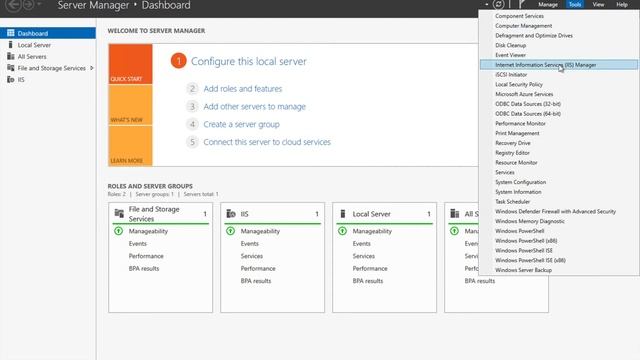The height and width of the screenshot is (360, 640).
Task: Select the Quick Start tile
Action: 130,64
